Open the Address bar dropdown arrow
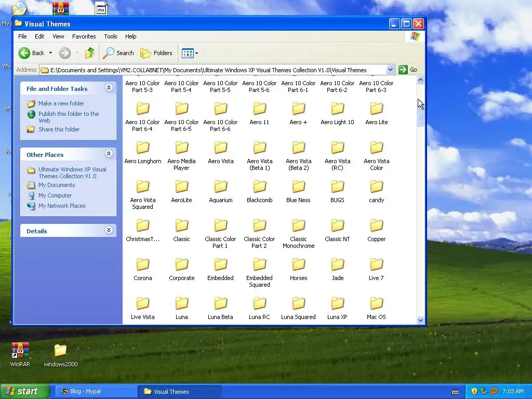The width and height of the screenshot is (532, 399). pos(390,70)
